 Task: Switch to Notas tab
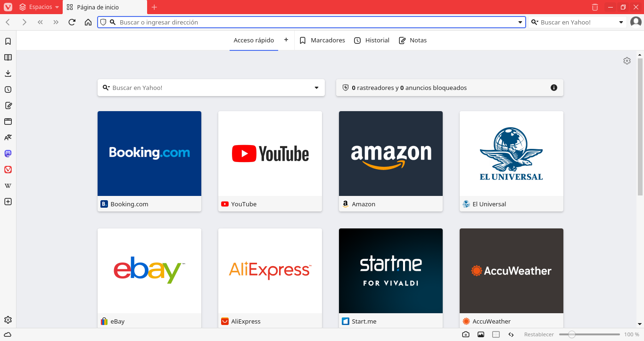pos(413,41)
